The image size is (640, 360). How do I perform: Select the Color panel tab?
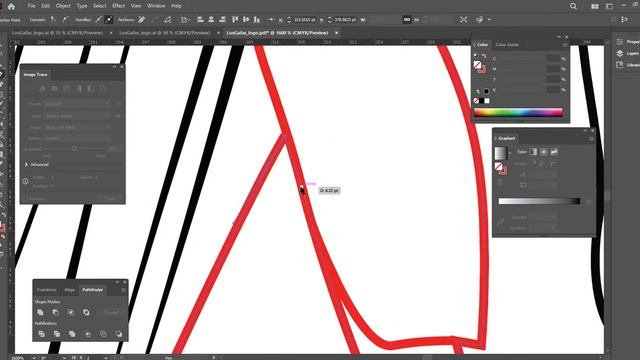tap(482, 45)
